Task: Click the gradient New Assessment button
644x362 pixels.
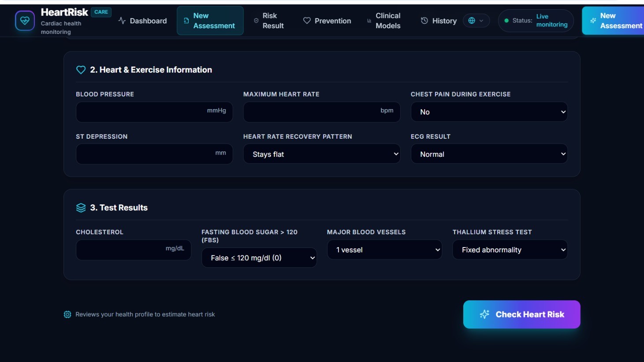Action: tap(613, 21)
